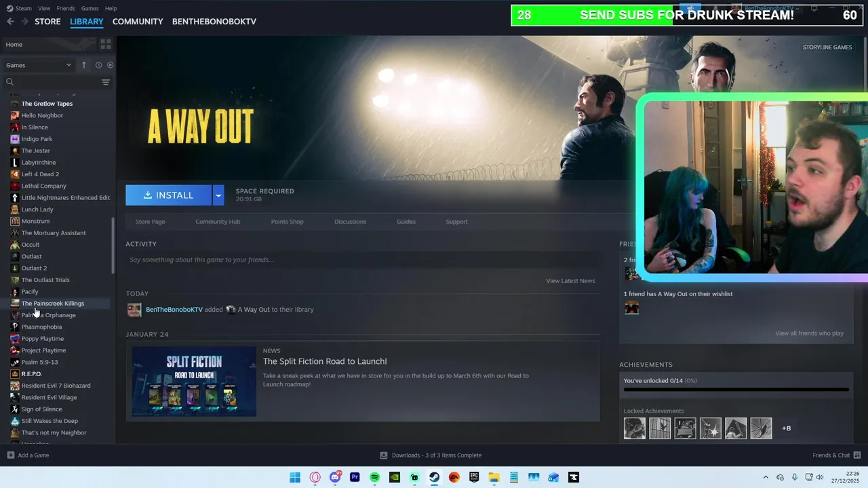Open the Points Shop link
868x488 pixels.
pyautogui.click(x=287, y=222)
